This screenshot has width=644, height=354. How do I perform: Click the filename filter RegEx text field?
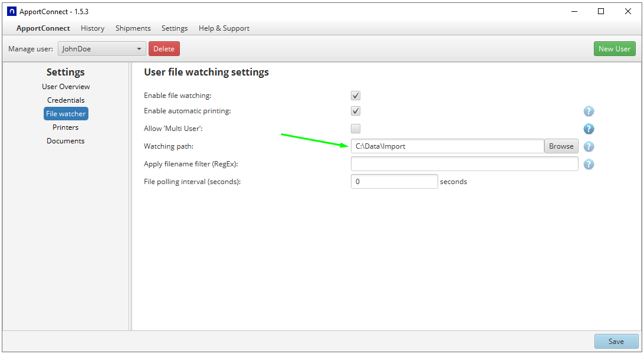pos(464,164)
